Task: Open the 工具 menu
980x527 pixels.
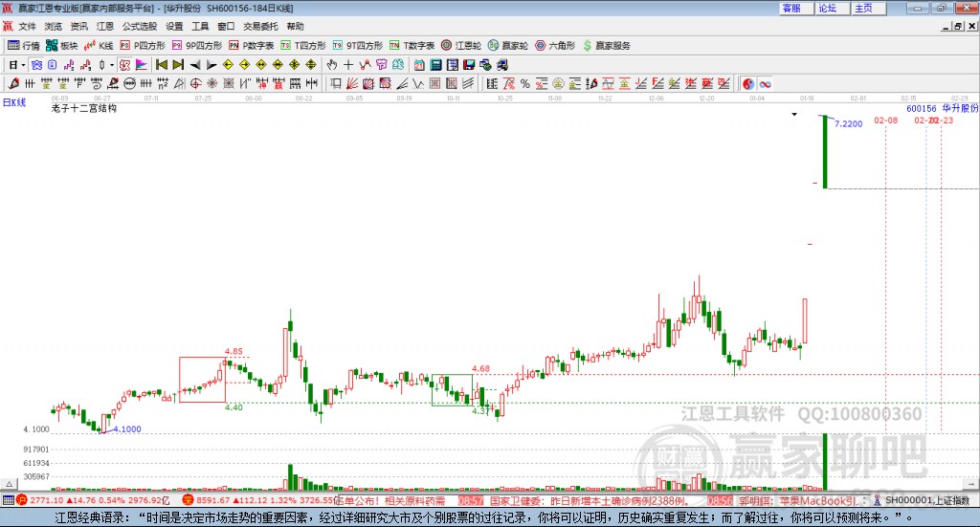Action: point(200,26)
